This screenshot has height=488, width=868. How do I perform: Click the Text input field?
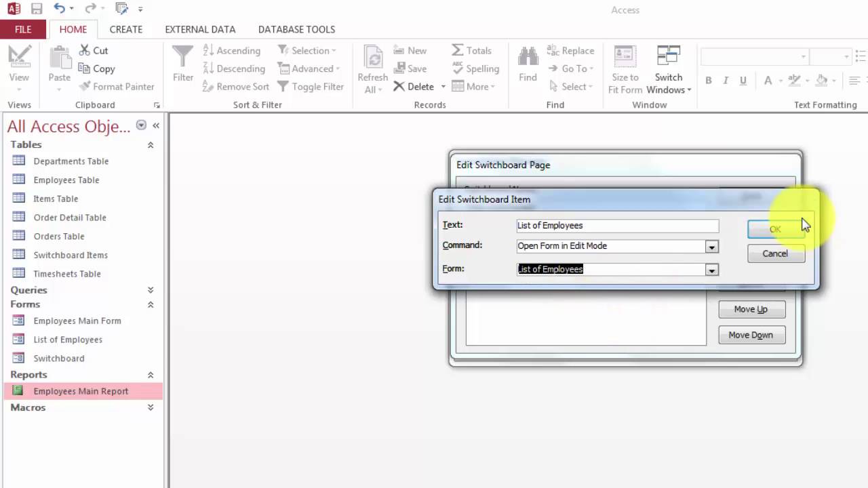click(617, 226)
